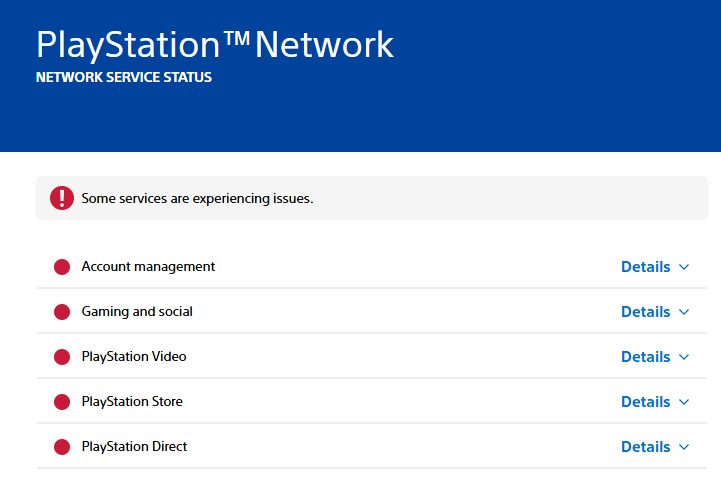Click the red status dot for PlayStation Store

[x=62, y=402]
